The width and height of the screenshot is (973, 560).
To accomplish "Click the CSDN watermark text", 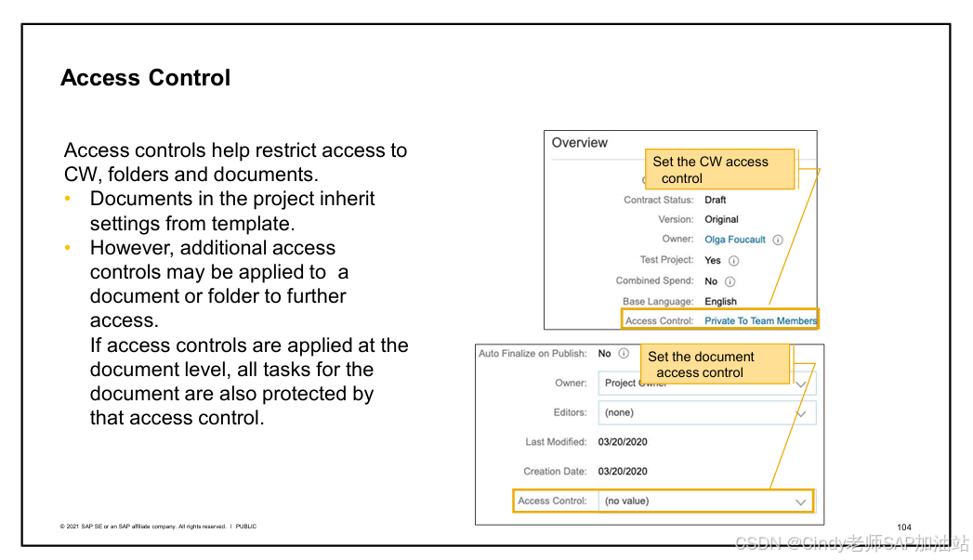I will (848, 544).
